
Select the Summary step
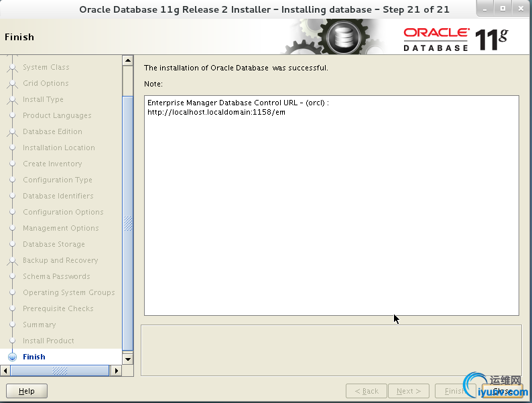tap(40, 325)
